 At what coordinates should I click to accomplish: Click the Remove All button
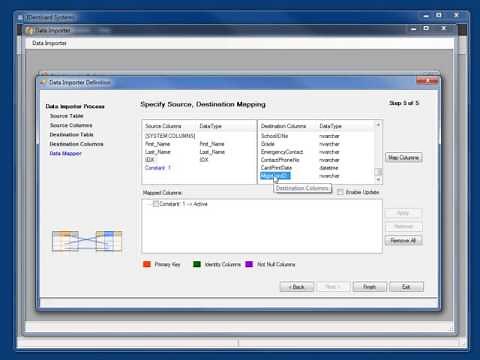tap(403, 240)
